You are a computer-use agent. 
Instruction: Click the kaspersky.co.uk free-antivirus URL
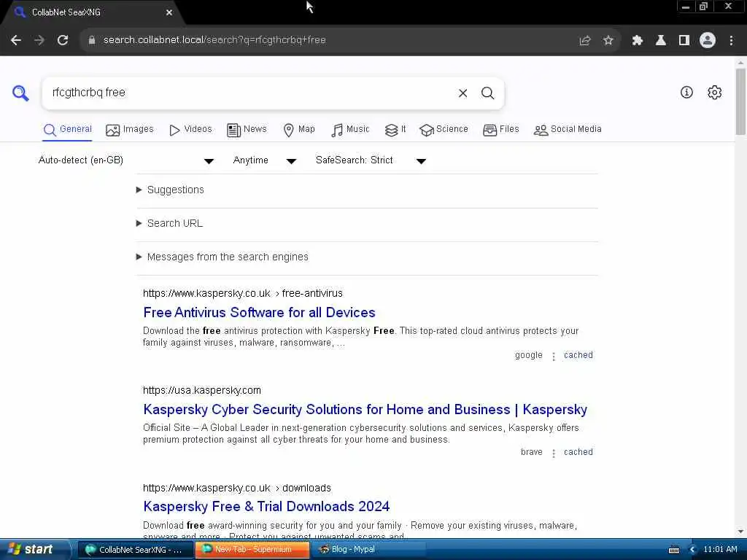click(242, 293)
